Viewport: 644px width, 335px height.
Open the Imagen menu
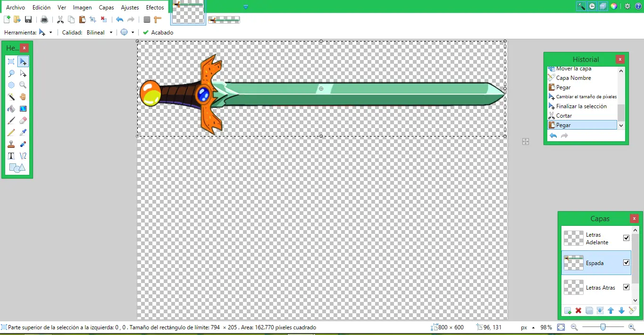(x=83, y=8)
